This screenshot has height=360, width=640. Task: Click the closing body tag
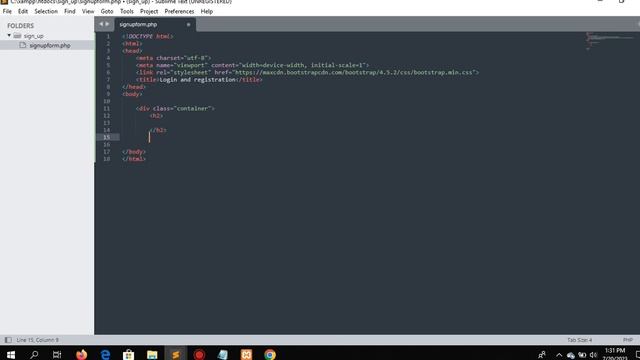click(x=134, y=152)
